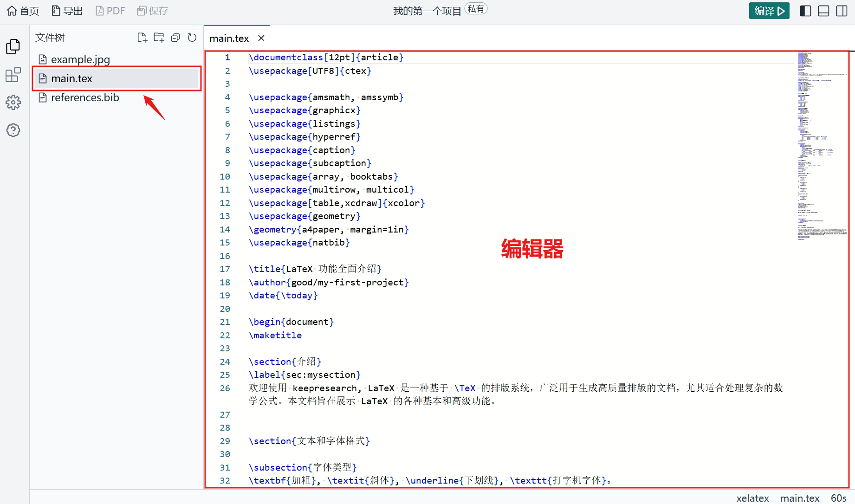Toggle the left sidebar layout view
This screenshot has height=504, width=855.
tap(805, 10)
